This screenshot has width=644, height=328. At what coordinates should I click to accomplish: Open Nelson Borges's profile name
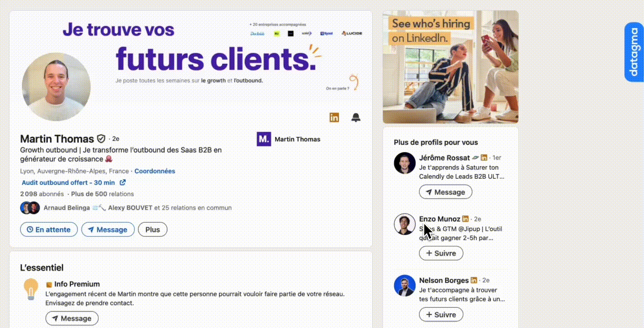444,281
